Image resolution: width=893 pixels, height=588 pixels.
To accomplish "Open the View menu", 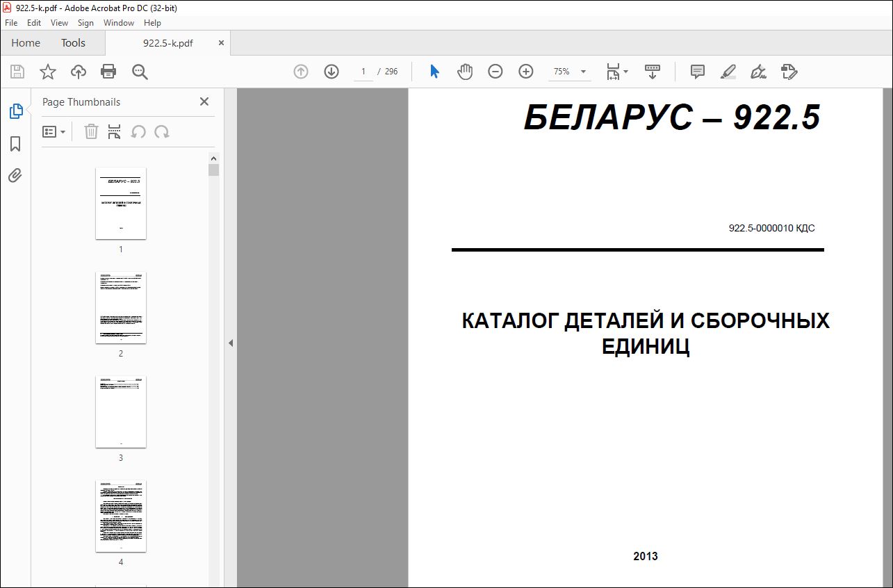I will tap(59, 23).
